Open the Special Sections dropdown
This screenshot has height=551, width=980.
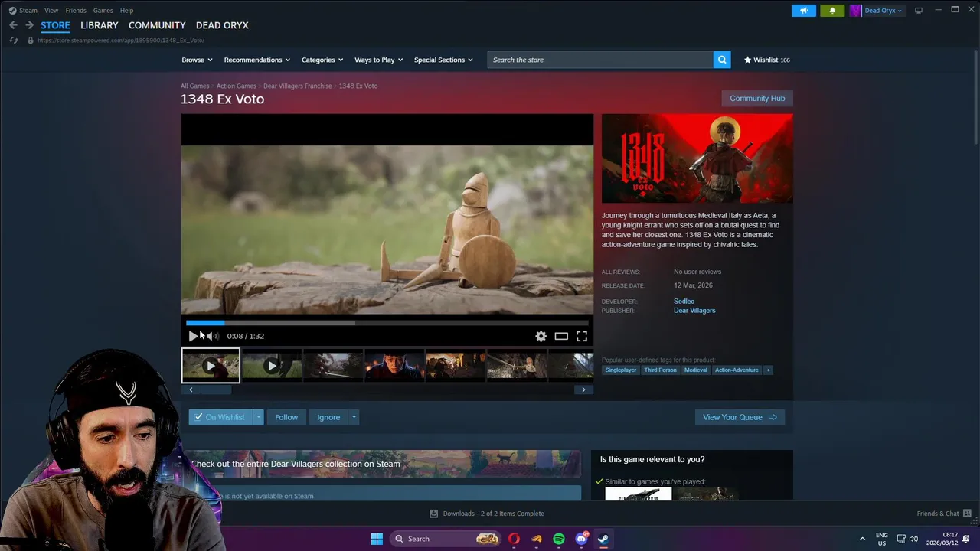coord(443,60)
